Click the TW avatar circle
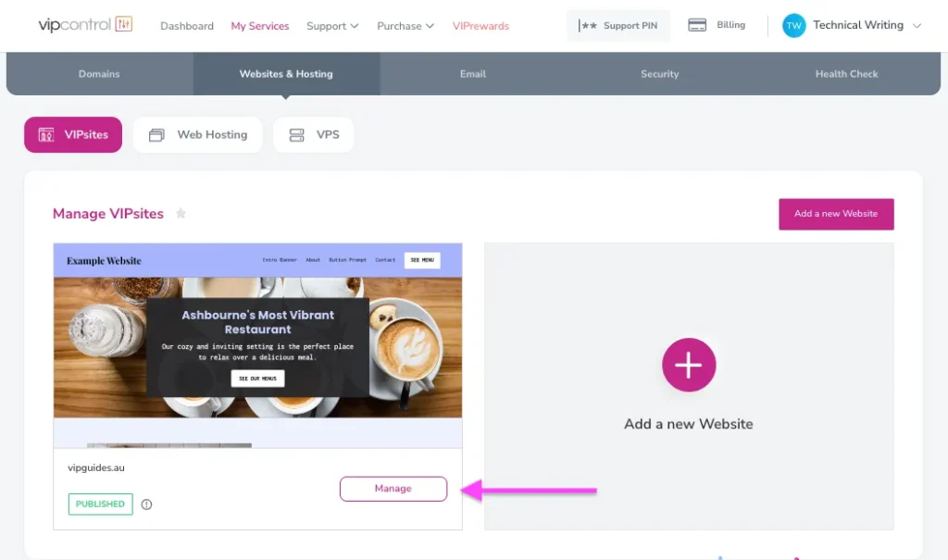948x560 pixels. tap(793, 25)
